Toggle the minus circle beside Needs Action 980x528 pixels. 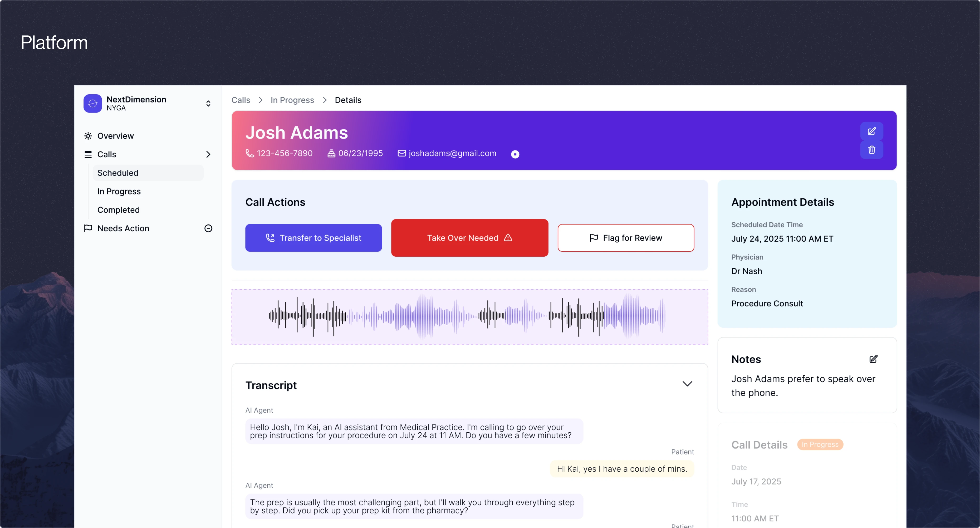pyautogui.click(x=208, y=228)
